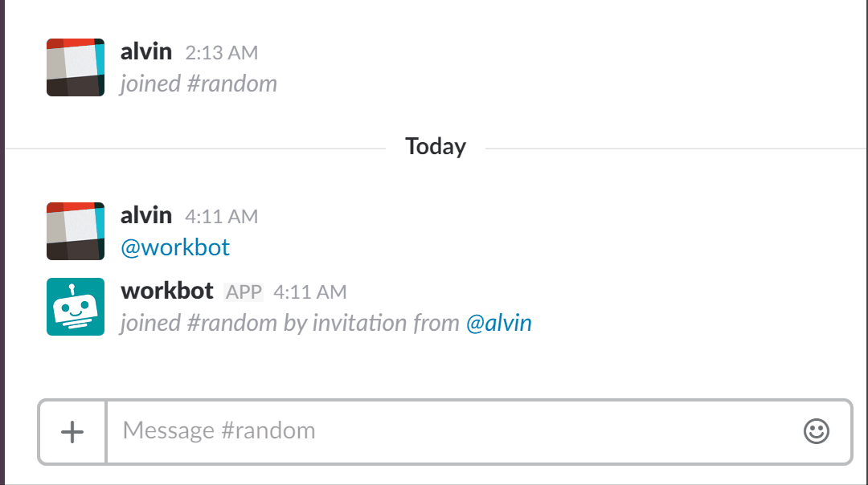Click the plus button to attach a file
The height and width of the screenshot is (485, 868).
coord(72,431)
